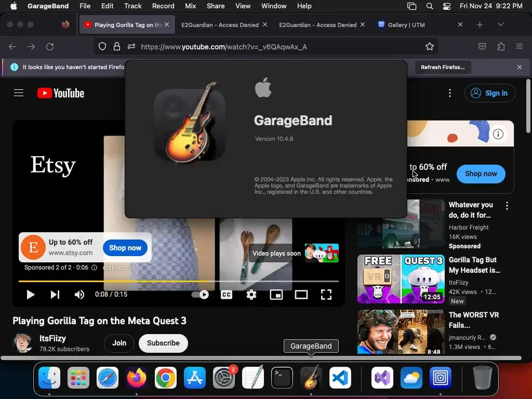The height and width of the screenshot is (399, 532).
Task: Click the Join button
Action: (119, 343)
